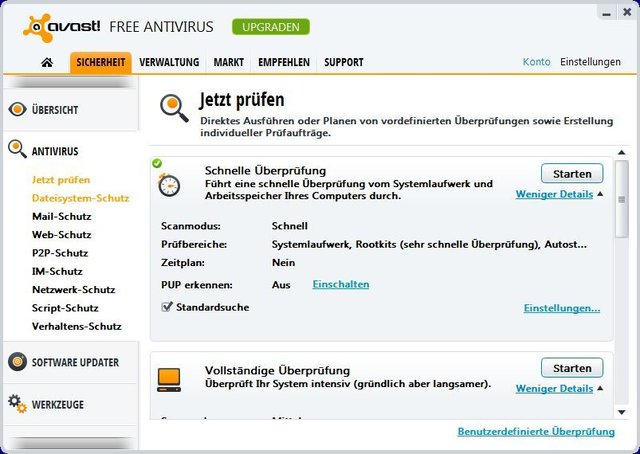Viewport: 640px width, 454px height.
Task: Start the Schnelle Überprüfung scan
Action: point(572,174)
